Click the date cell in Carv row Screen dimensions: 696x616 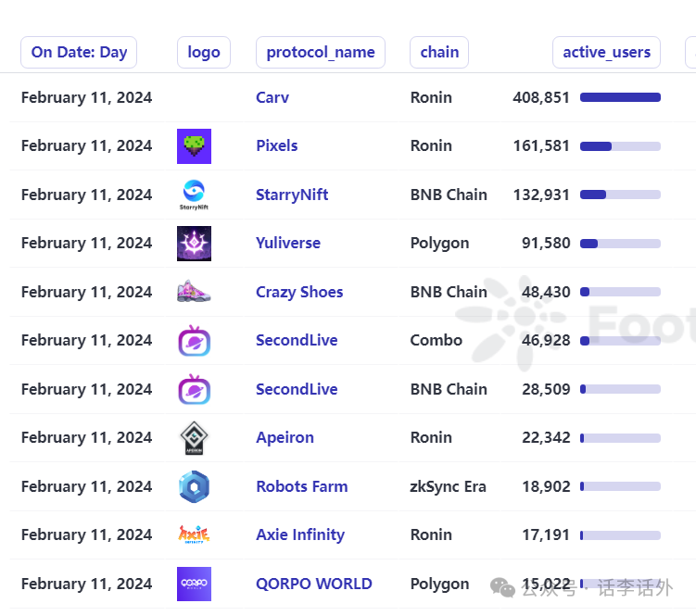pyautogui.click(x=86, y=97)
